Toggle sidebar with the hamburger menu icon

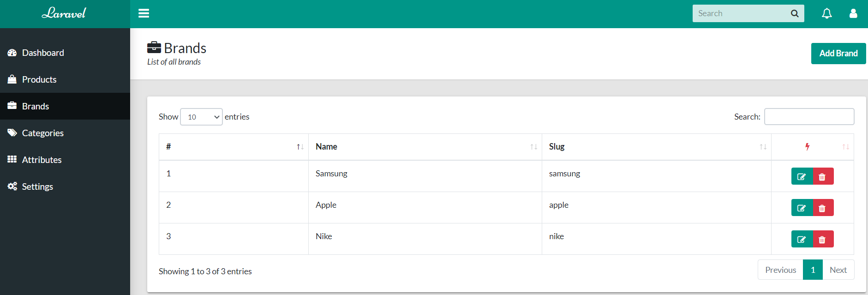tap(144, 13)
